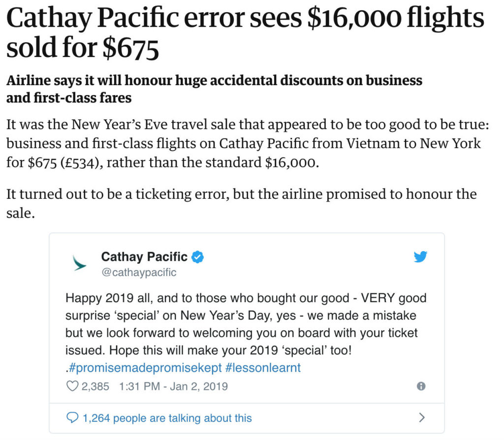Viewport: 504px width, 440px height.
Task: Click the blue verified badge icon
Action: coord(198,257)
